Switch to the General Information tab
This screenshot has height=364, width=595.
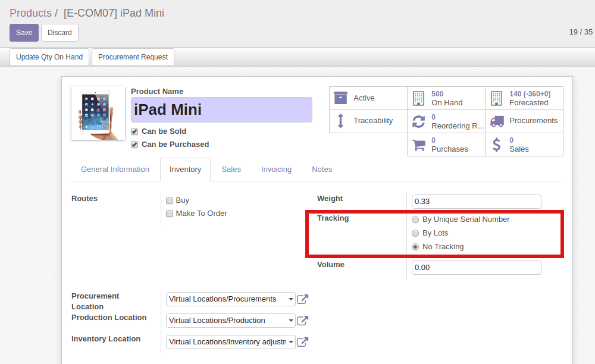pos(115,170)
